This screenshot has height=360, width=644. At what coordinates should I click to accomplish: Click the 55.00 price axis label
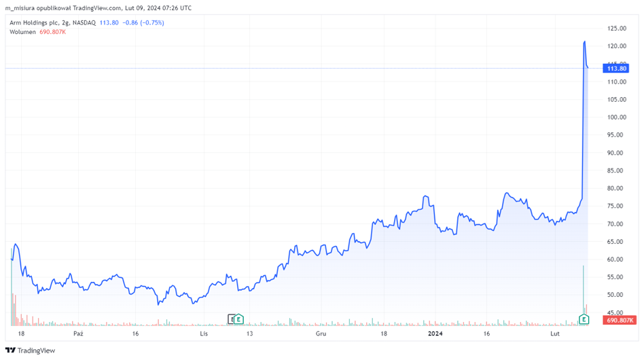pos(616,276)
